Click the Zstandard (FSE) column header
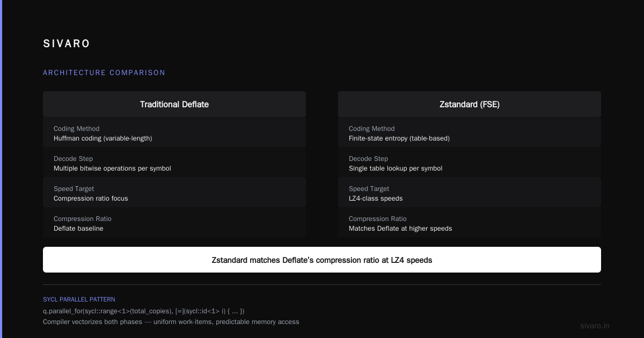Screen dimensions: 644x338 470,104
